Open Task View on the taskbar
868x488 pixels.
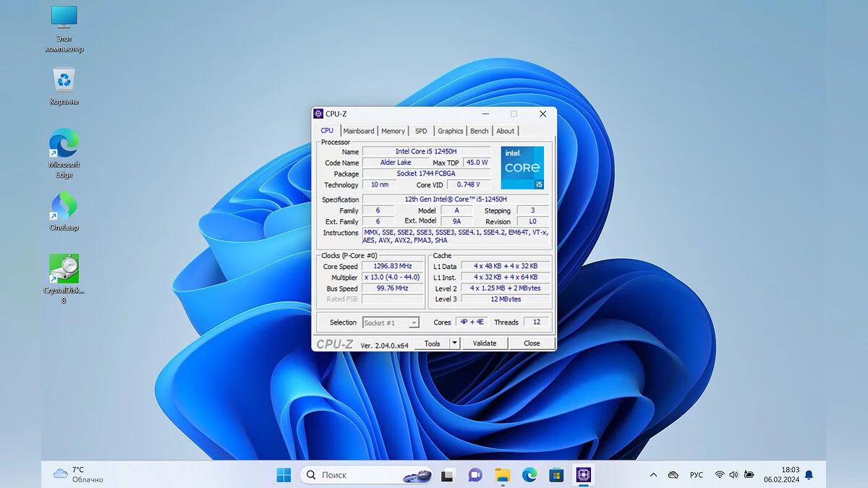448,475
